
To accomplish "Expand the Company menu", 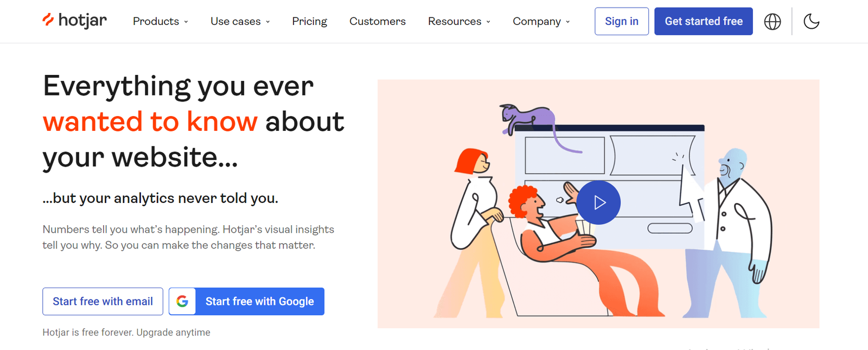I will coord(541,21).
